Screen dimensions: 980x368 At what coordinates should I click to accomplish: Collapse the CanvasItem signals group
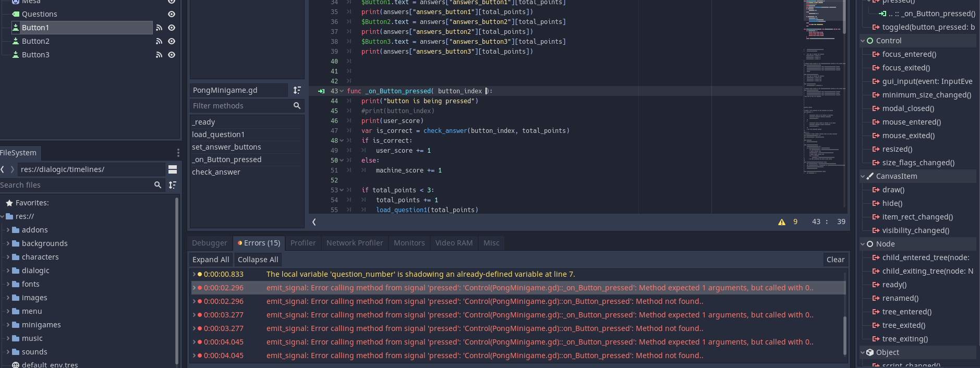863,176
